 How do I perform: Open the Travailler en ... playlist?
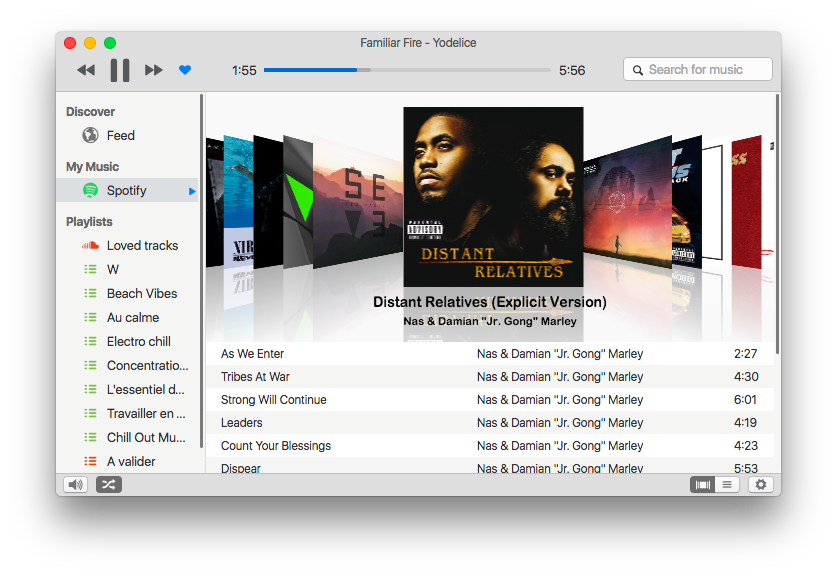pos(127,414)
